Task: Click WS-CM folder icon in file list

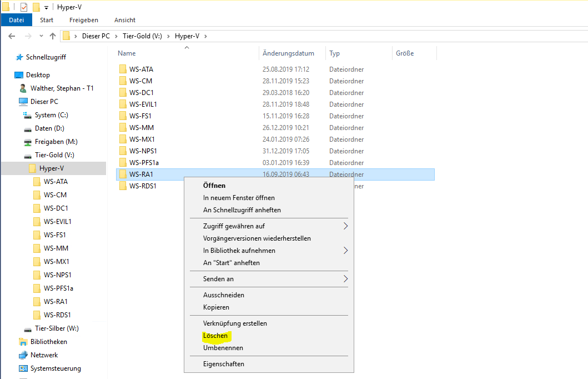Action: point(123,81)
